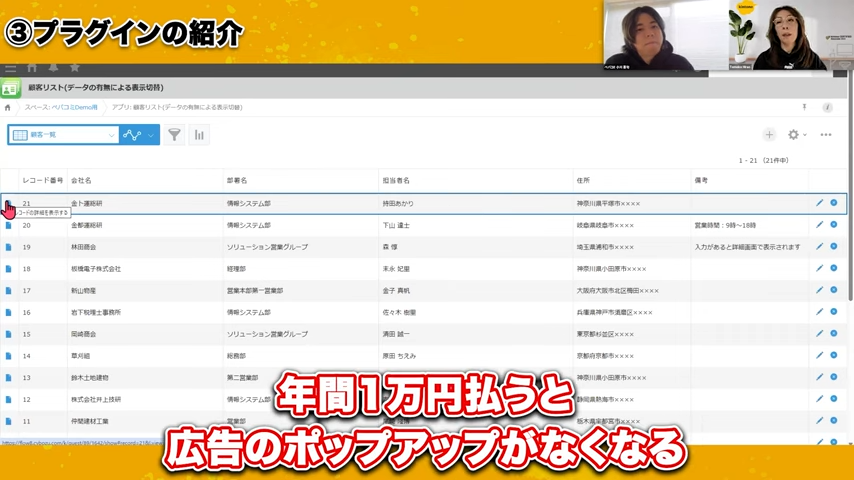This screenshot has height=480, width=854.
Task: Click the pin icon in the breadcrumb bar
Action: coord(804,107)
